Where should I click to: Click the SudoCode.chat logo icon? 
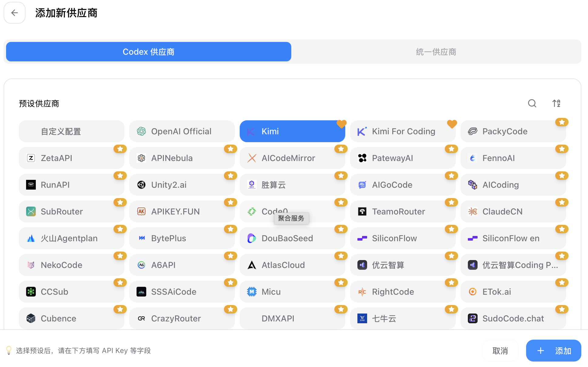[x=473, y=318]
